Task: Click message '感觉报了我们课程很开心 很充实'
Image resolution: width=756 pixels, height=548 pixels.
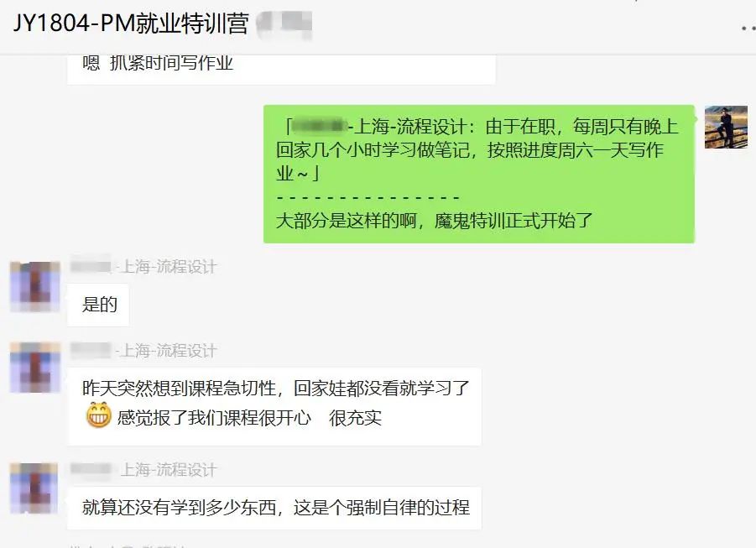Action: (x=249, y=418)
